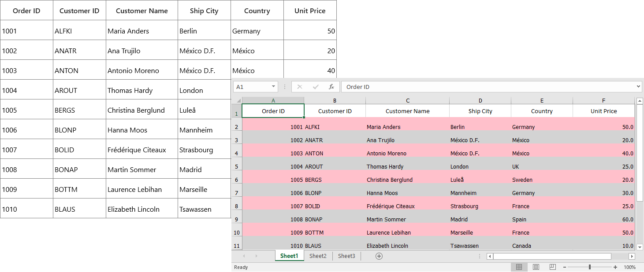The image size is (644, 272).
Task: Click grid header Order ID
Action: tap(26, 11)
